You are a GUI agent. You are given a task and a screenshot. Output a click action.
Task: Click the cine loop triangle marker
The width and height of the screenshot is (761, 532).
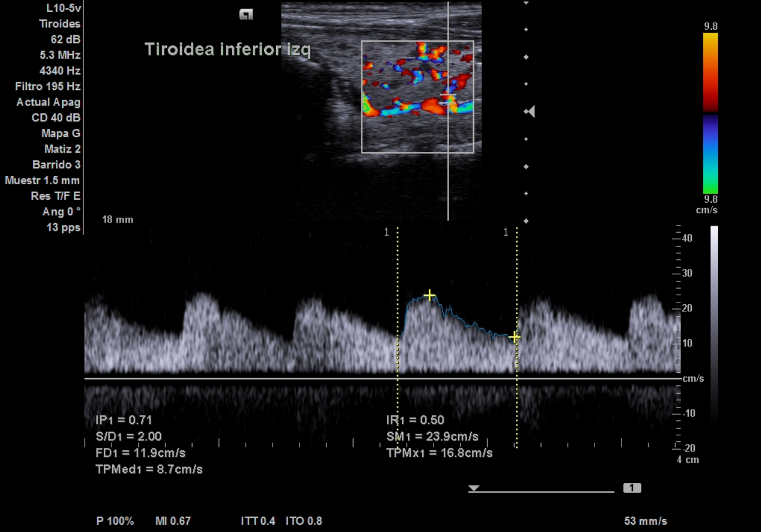point(474,488)
